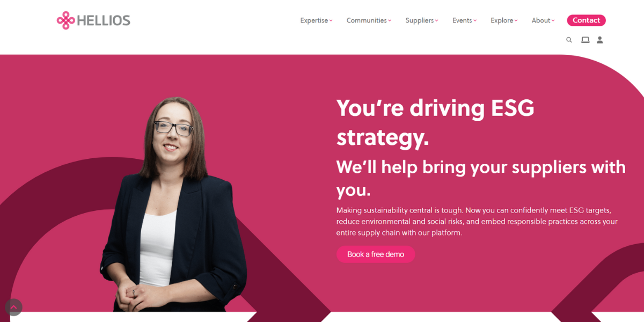Viewport: 644px width, 322px height.
Task: Choose the Events navigation item
Action: pos(462,20)
